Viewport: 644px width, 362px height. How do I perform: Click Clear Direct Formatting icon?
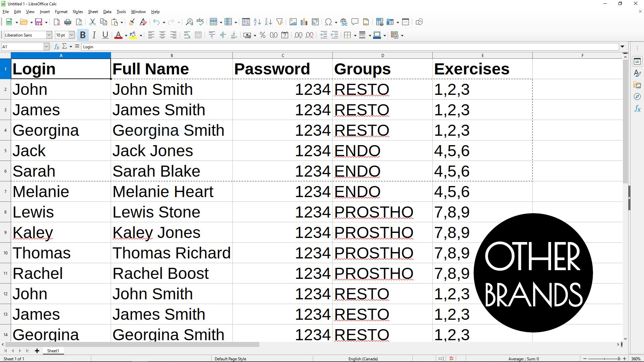(143, 22)
